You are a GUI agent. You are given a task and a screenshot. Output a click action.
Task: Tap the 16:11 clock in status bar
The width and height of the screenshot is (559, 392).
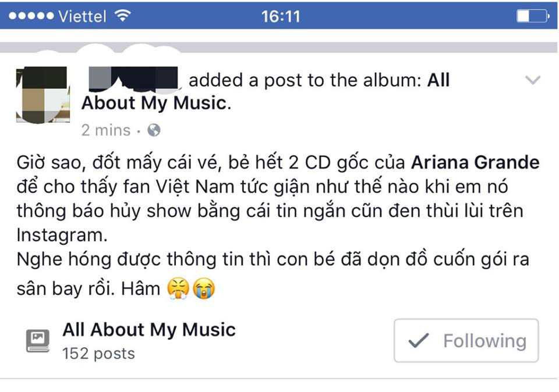pos(281,16)
